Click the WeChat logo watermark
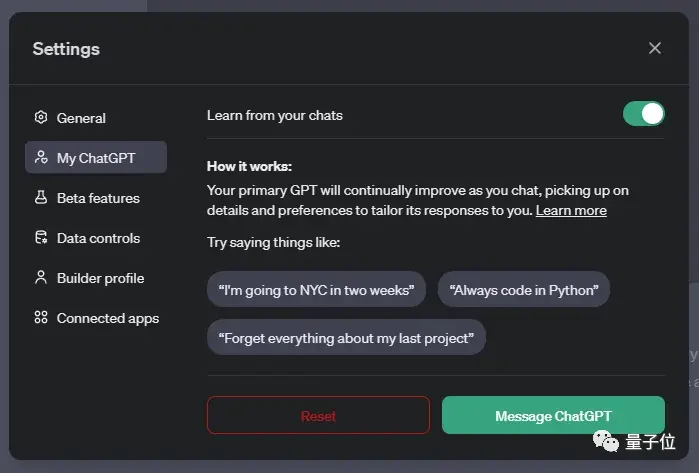 605,441
